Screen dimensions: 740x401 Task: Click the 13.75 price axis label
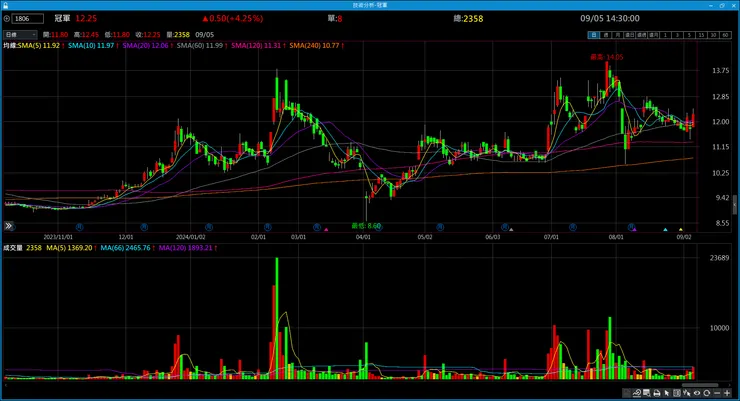click(720, 71)
